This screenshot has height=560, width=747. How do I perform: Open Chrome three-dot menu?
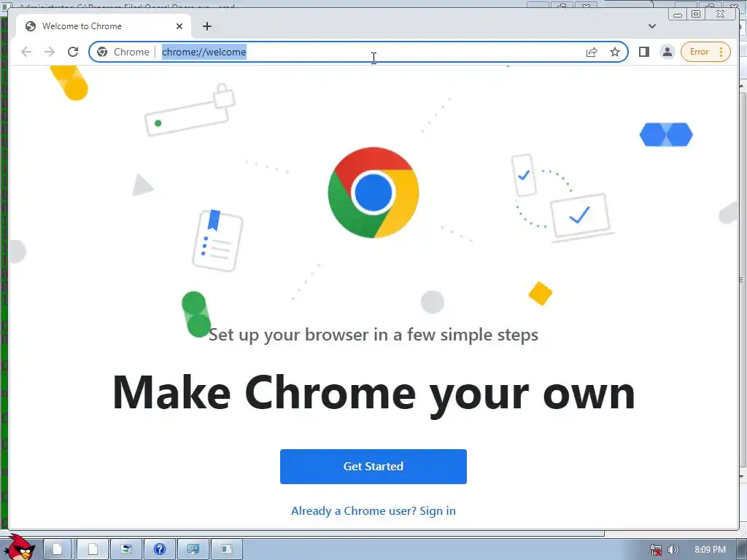pos(721,52)
